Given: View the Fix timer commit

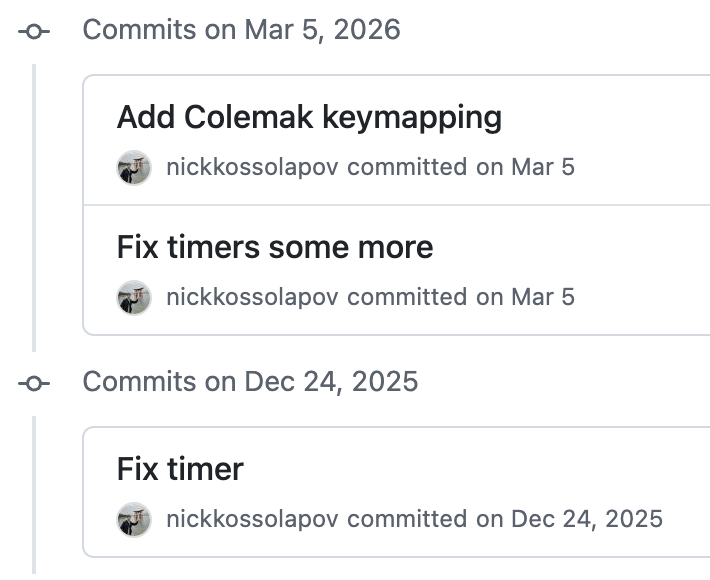Looking at the screenshot, I should [180, 469].
